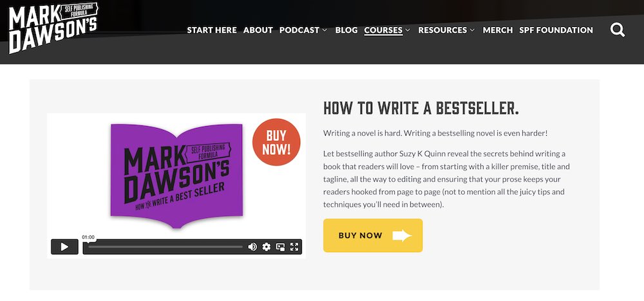Viewport: 644px width, 301px height.
Task: Click the red Buy Now! badge
Action: 276,142
